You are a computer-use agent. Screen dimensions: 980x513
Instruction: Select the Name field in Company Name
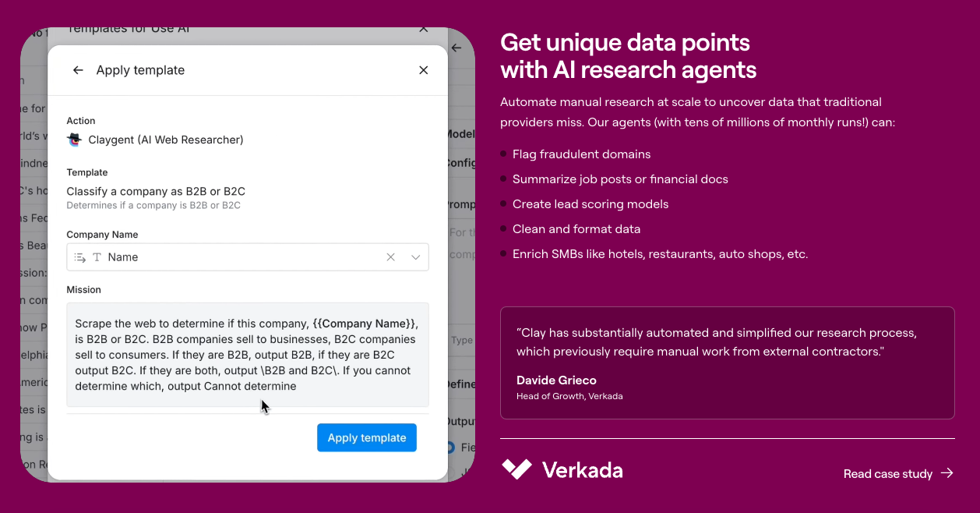(234, 257)
